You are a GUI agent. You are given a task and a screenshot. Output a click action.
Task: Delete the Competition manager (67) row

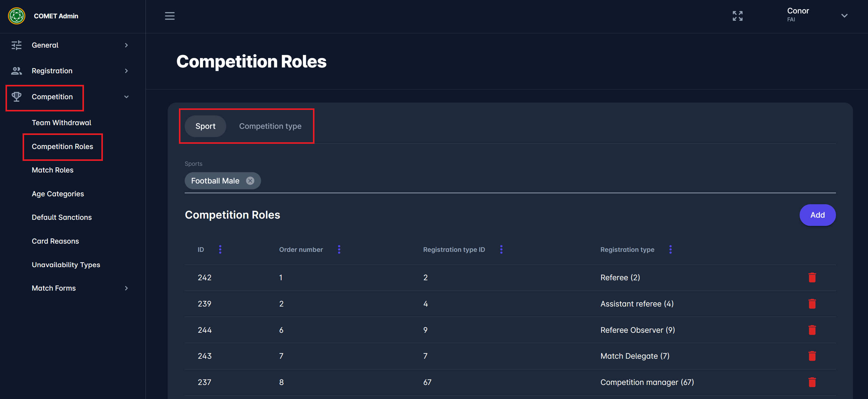point(812,382)
